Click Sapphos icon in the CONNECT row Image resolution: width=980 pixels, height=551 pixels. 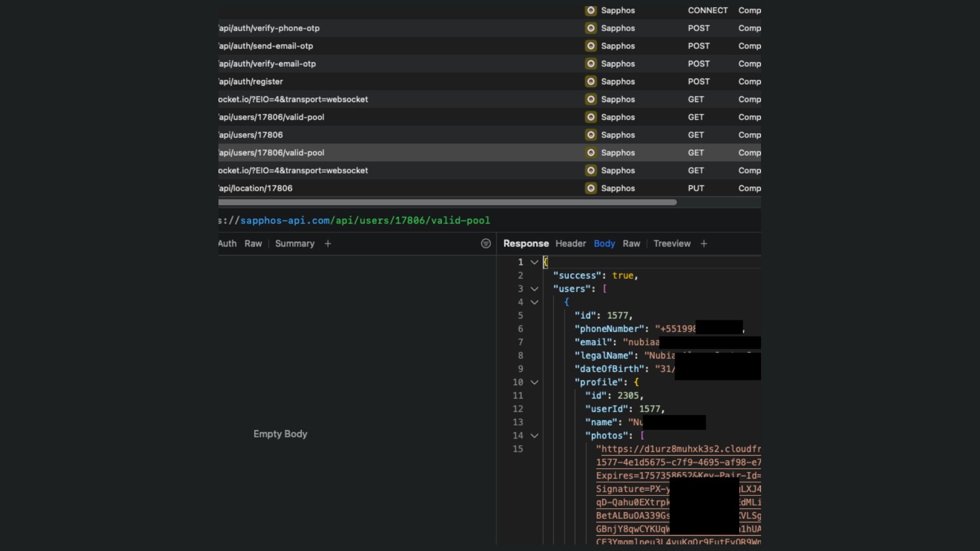coord(591,10)
